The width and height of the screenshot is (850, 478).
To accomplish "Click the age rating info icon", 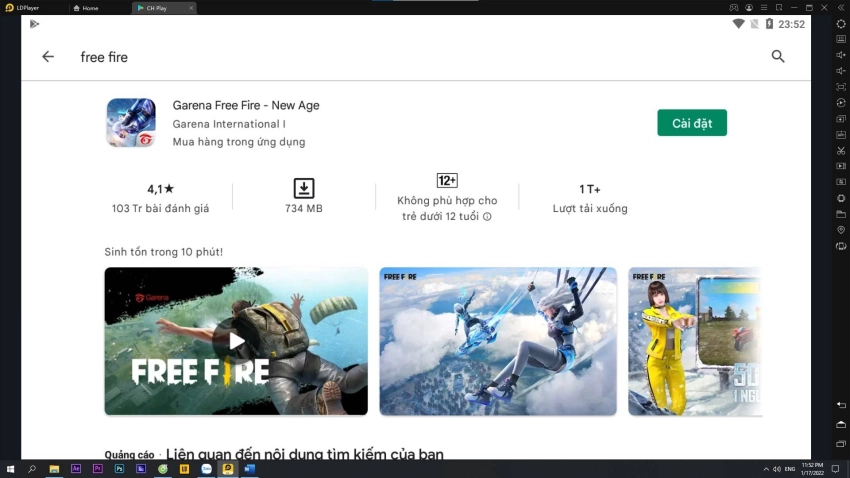I will tap(487, 217).
